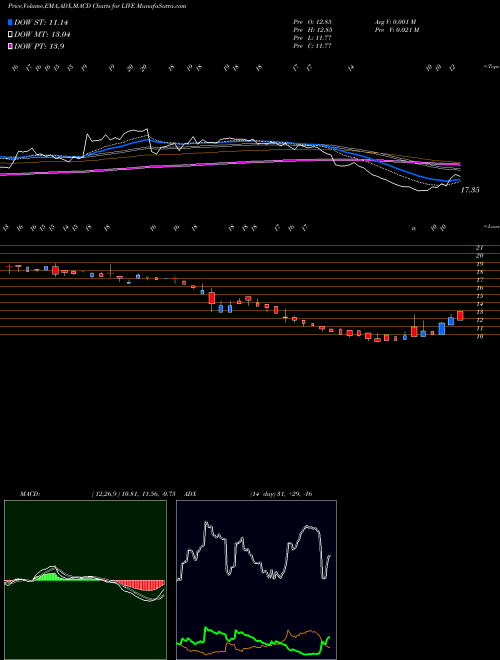The width and height of the screenshot is (500, 660).
Task: Click the MACD: panel label
Action: point(29,494)
